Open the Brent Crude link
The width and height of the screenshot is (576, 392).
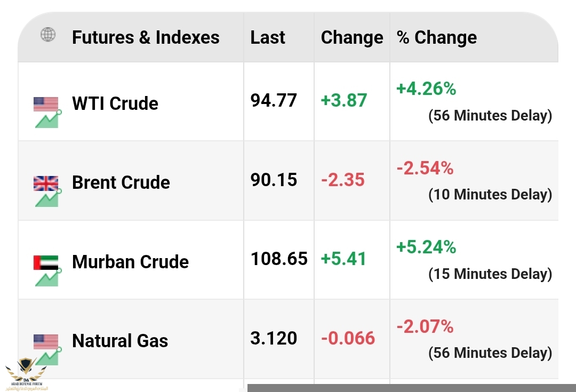pos(121,182)
